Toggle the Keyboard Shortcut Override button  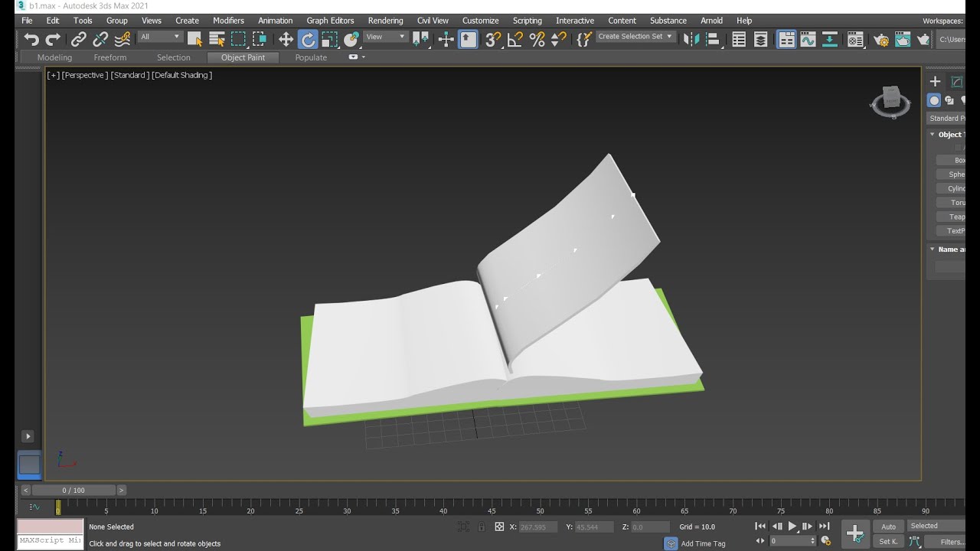click(468, 39)
